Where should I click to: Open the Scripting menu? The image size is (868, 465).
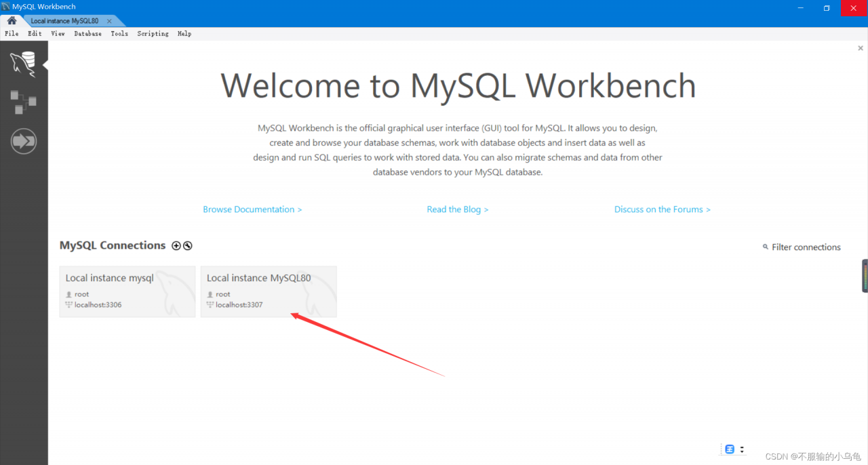pos(153,33)
